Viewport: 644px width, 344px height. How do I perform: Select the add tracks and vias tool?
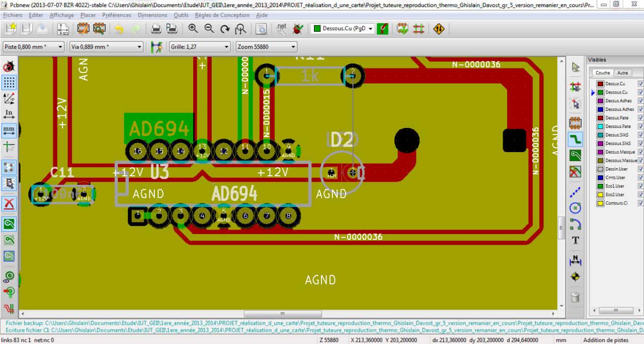pos(576,139)
